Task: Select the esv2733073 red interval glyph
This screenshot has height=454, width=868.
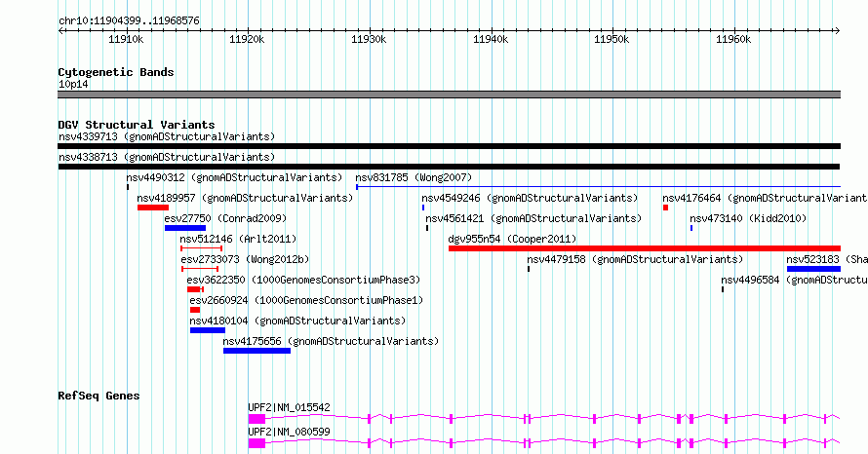Action: 200,269
